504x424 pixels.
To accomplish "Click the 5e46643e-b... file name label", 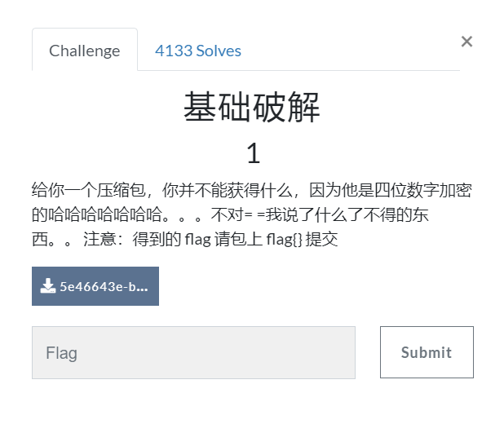I will 104,286.
